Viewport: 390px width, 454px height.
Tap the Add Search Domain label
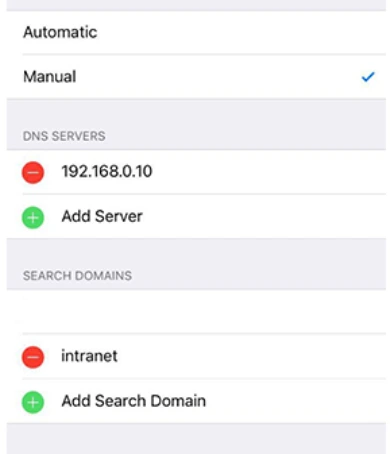[134, 401]
